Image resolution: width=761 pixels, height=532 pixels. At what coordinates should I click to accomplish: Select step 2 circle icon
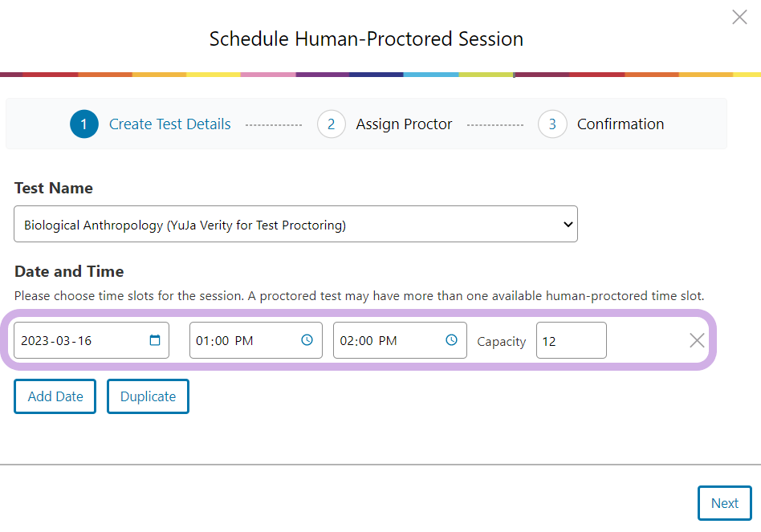pos(331,124)
